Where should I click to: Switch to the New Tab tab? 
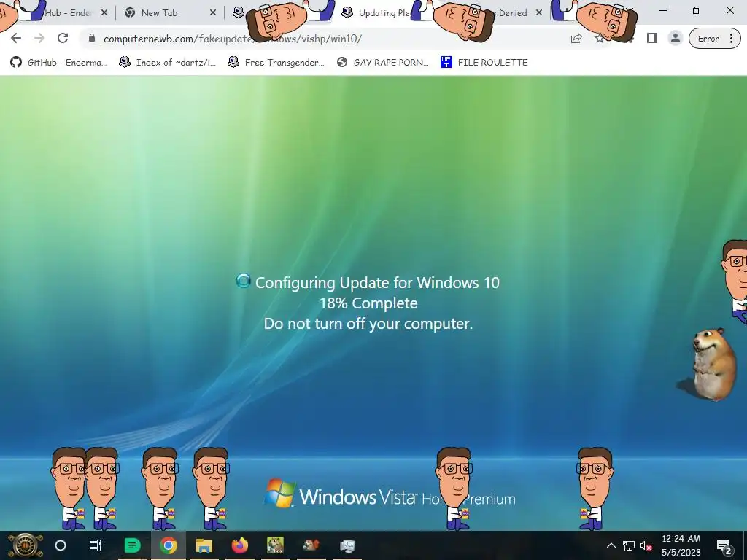coord(159,13)
